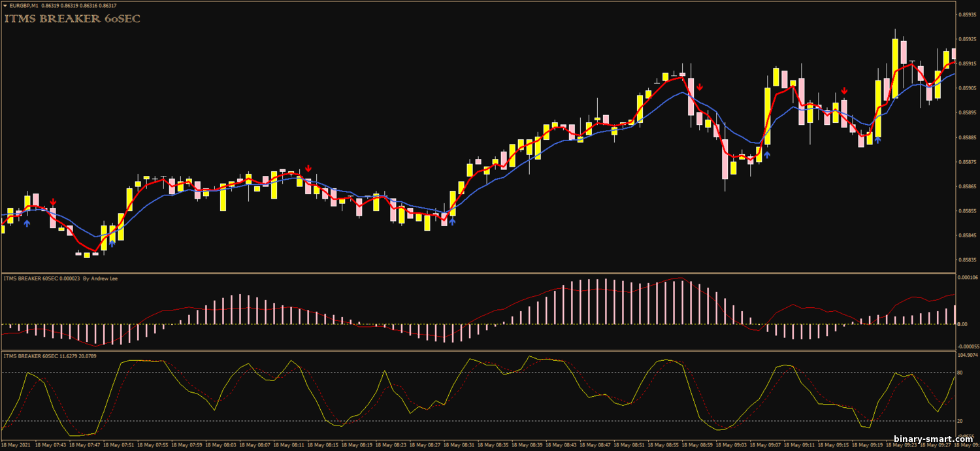The image size is (980, 451).
Task: Click the '18 May 08:55' time label
Action: pyautogui.click(x=663, y=444)
